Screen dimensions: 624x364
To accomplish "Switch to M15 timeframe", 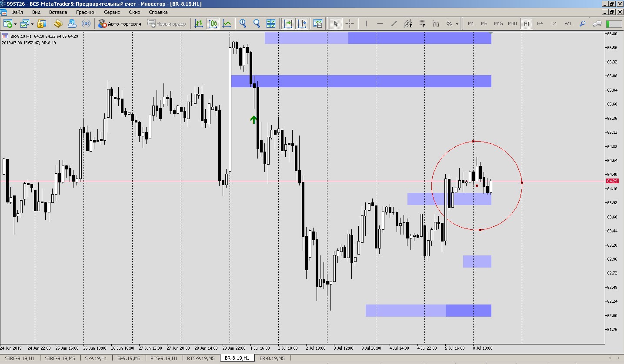I will coord(498,23).
